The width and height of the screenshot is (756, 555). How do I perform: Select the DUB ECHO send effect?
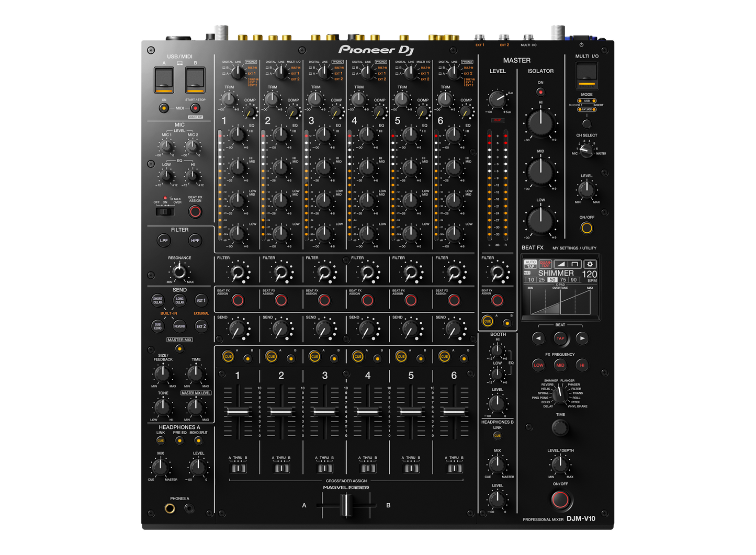point(158,325)
